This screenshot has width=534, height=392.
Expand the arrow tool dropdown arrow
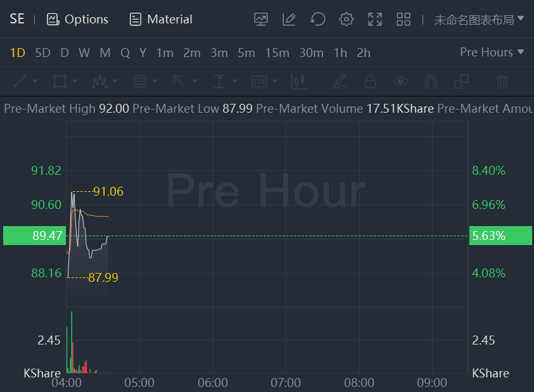pyautogui.click(x=195, y=81)
